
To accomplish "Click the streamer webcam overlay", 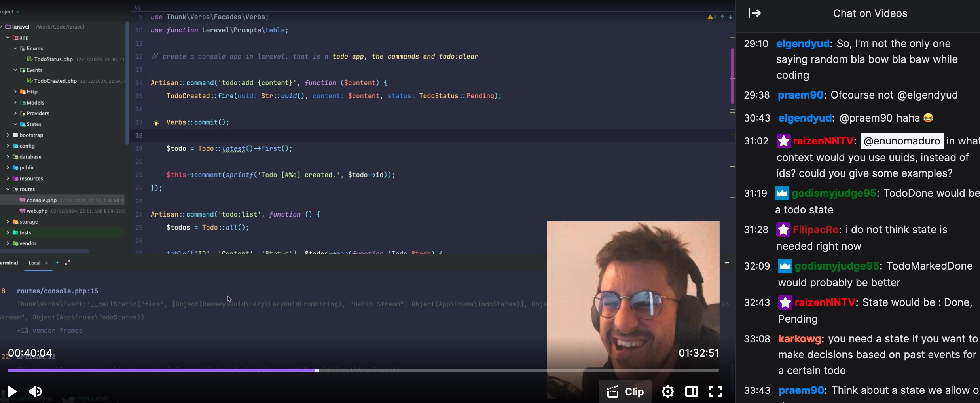I will click(x=633, y=309).
